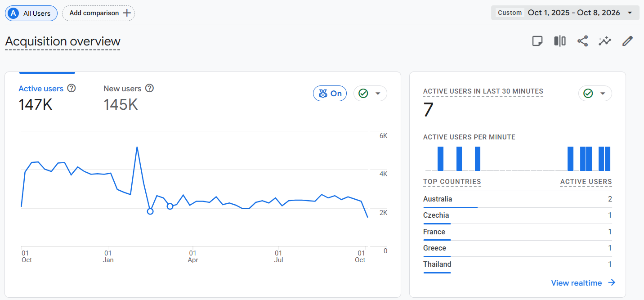This screenshot has height=300, width=644.
Task: Expand dropdown arrow in users chart card
Action: (378, 94)
